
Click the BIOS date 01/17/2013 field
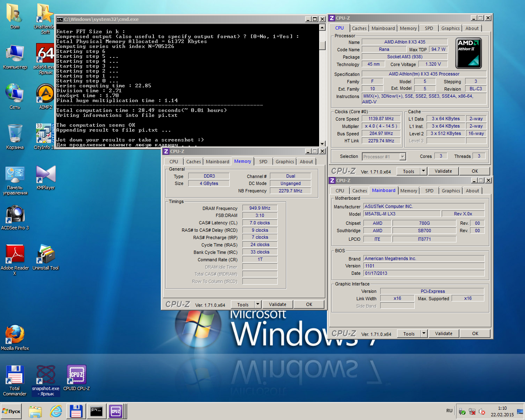click(424, 273)
